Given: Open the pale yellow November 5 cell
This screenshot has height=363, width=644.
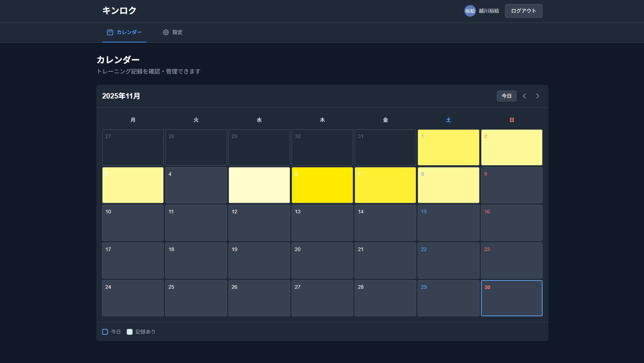Looking at the screenshot, I should 259,185.
